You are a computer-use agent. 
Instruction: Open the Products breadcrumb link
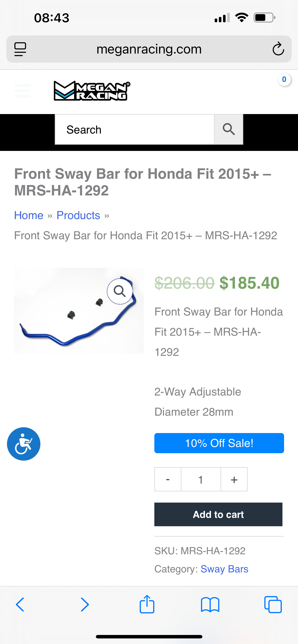coord(78,215)
